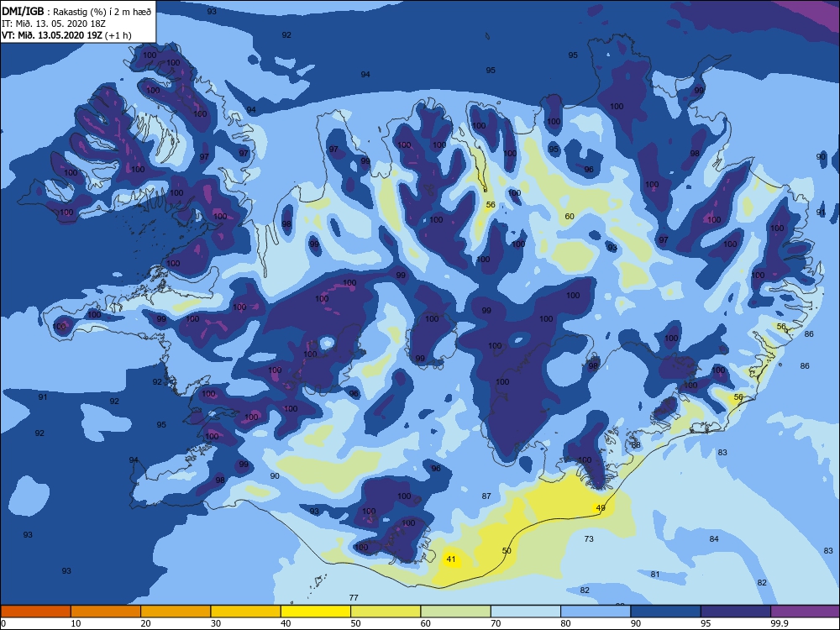Click the purple legend swatch above 99.9
Viewport: 840px width, 630px height.
(806, 612)
